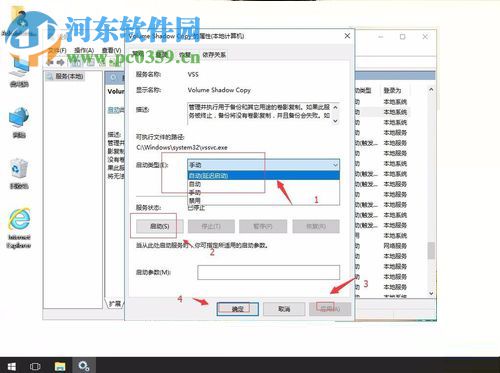Open the Recycle Bin desktop icon
Viewport: 500px width, 373px height.
coord(19,174)
